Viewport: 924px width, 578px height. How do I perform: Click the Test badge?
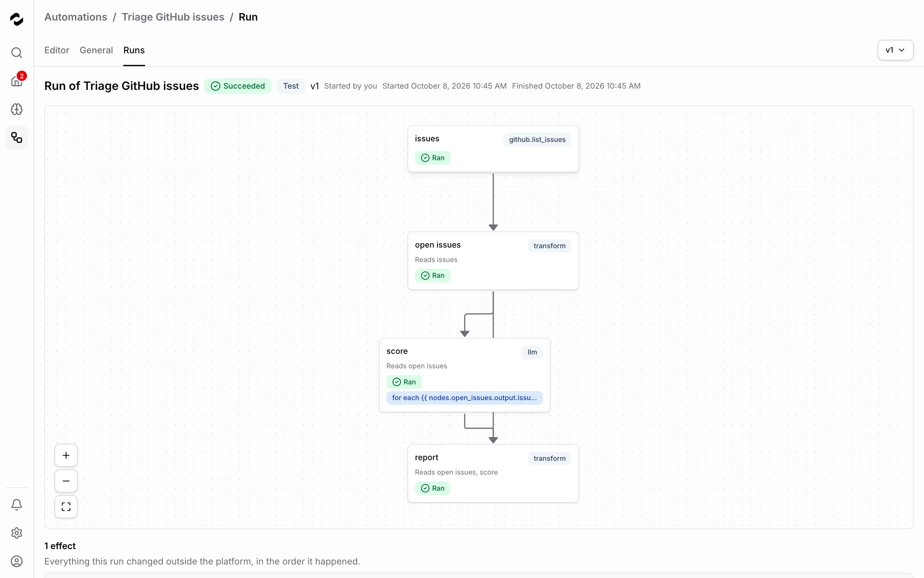pos(291,86)
